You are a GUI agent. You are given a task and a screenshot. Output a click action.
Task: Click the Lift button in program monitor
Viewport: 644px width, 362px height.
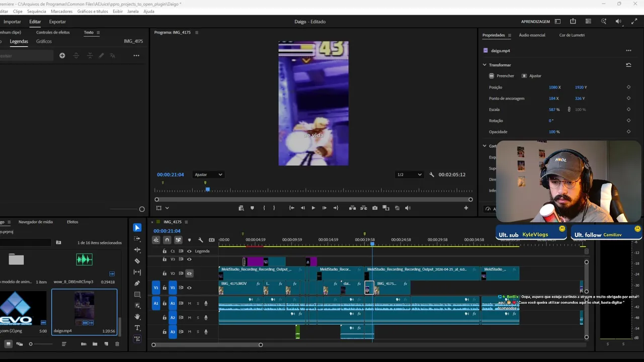pos(352,208)
